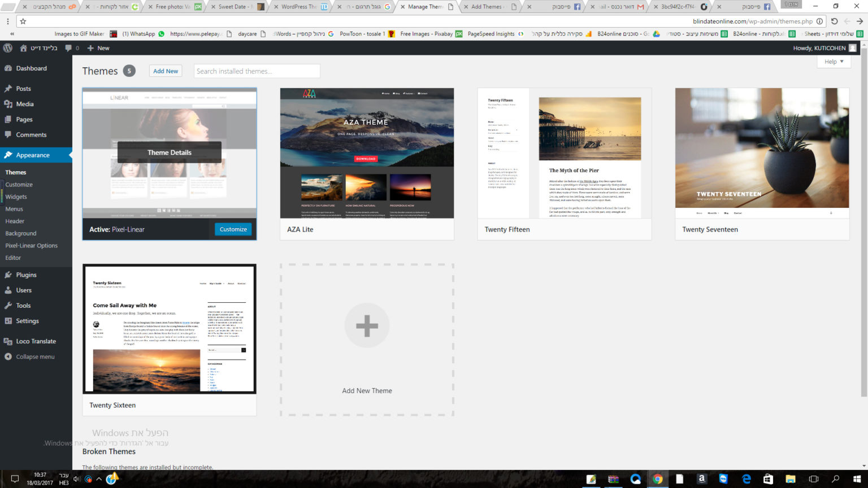
Task: Click the Search installed themes field
Action: coord(257,71)
